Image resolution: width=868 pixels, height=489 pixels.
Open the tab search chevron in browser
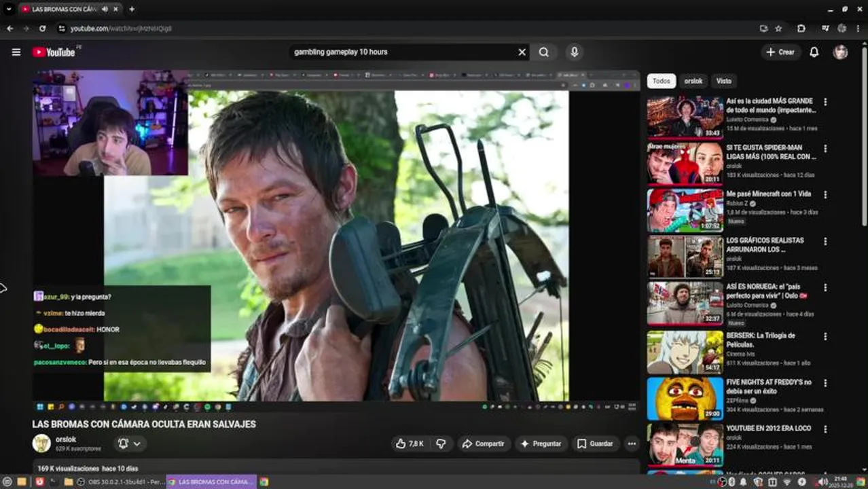click(9, 10)
